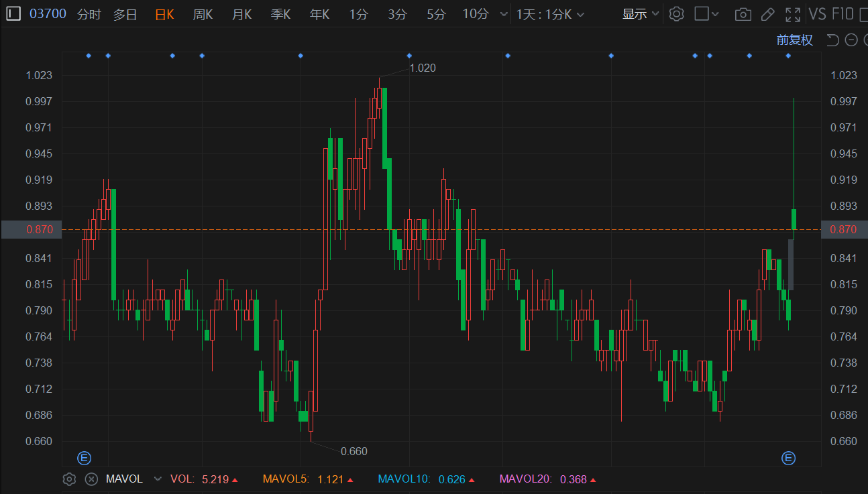Select the 周K weekly candlestick tab

tap(203, 14)
